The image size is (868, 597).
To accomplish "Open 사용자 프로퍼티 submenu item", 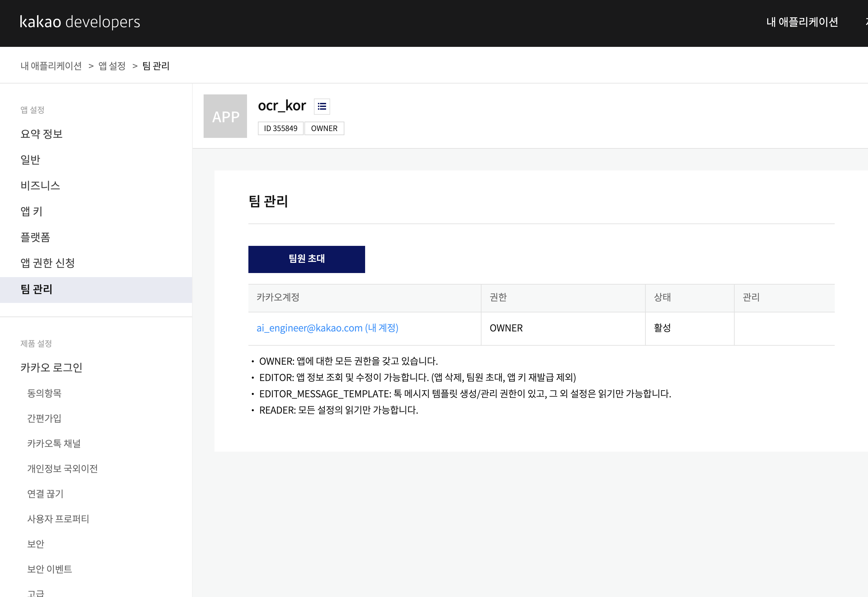I will (58, 519).
